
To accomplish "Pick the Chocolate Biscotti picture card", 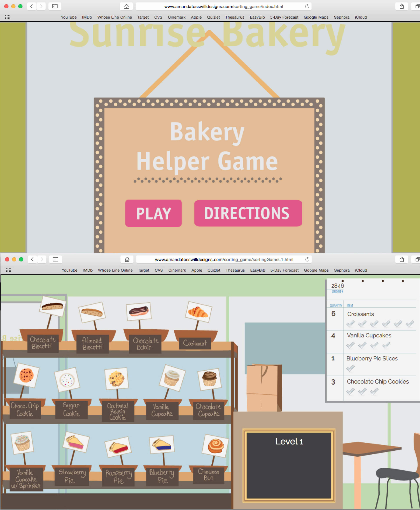I will point(52,306).
